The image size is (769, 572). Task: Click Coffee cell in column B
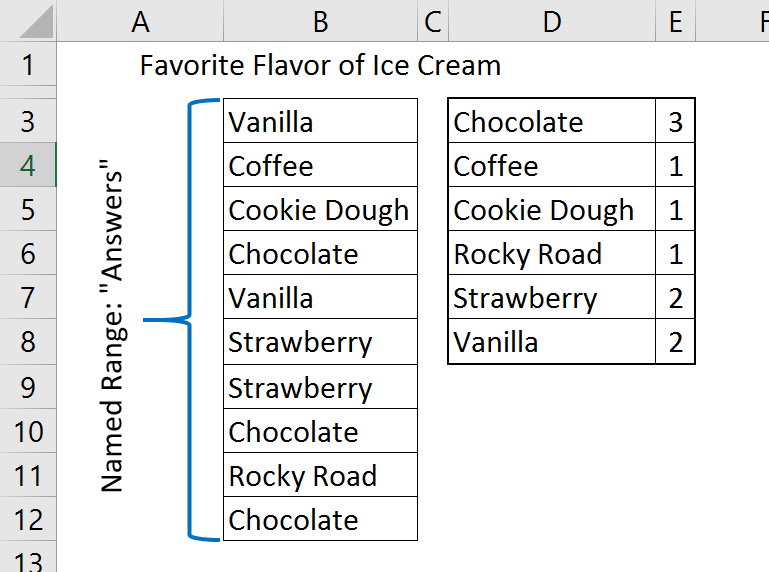(x=319, y=166)
